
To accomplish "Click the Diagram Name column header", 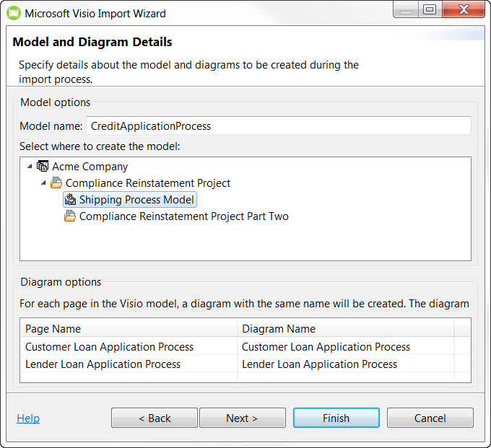I will coord(346,328).
